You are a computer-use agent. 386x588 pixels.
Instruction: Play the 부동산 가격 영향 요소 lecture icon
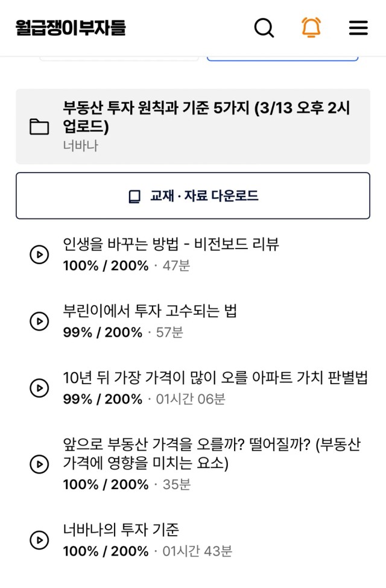(39, 464)
